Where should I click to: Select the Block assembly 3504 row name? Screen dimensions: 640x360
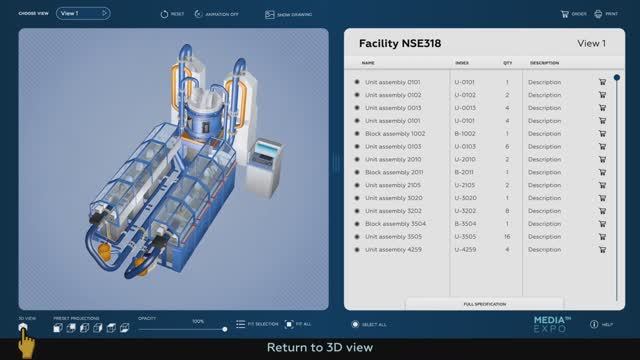click(x=395, y=224)
